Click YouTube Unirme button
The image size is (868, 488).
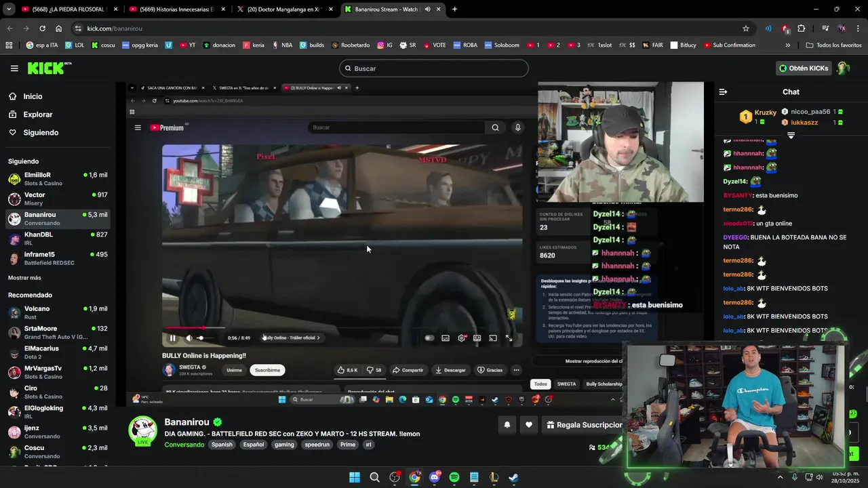pos(234,370)
